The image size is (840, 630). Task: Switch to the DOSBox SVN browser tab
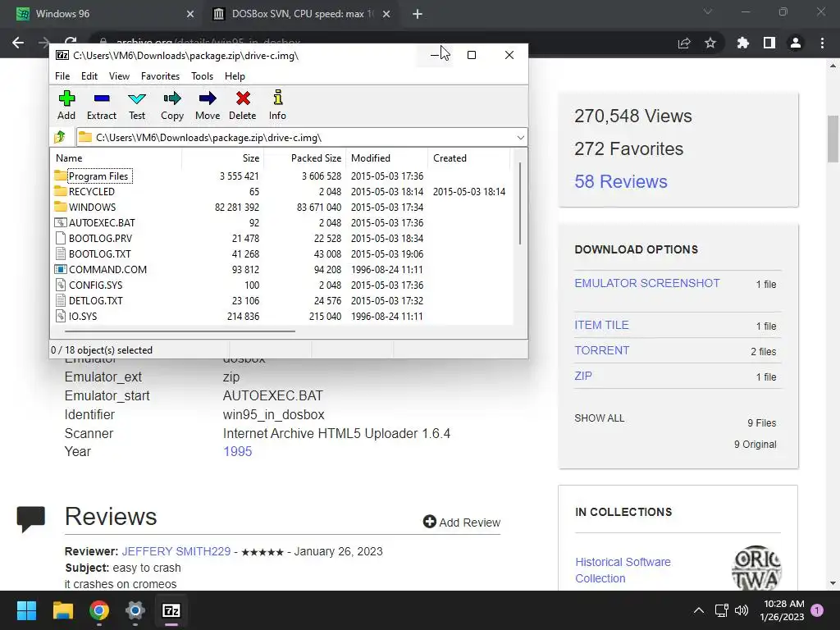(302, 14)
